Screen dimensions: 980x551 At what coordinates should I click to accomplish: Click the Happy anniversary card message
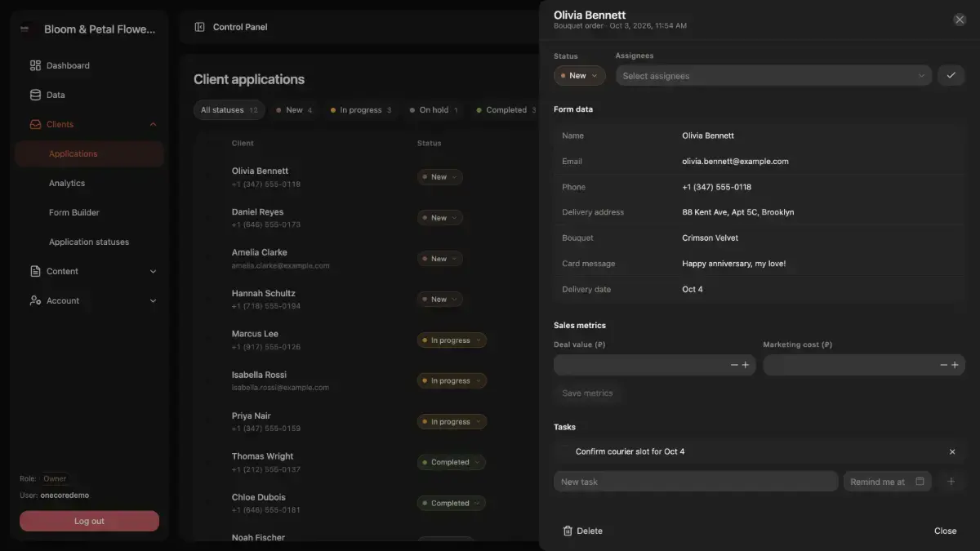[x=733, y=264]
